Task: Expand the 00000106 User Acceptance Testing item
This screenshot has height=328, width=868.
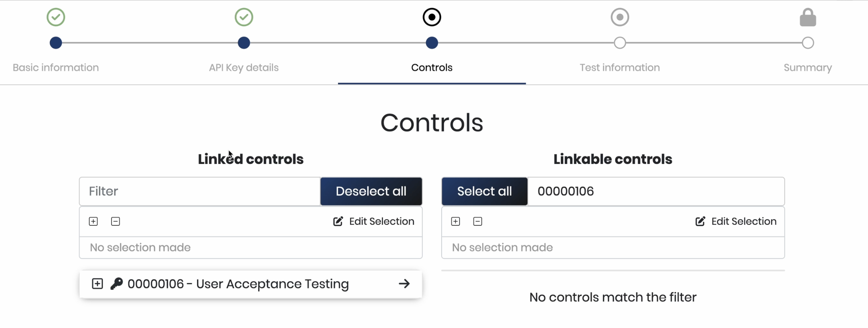Action: coord(97,284)
